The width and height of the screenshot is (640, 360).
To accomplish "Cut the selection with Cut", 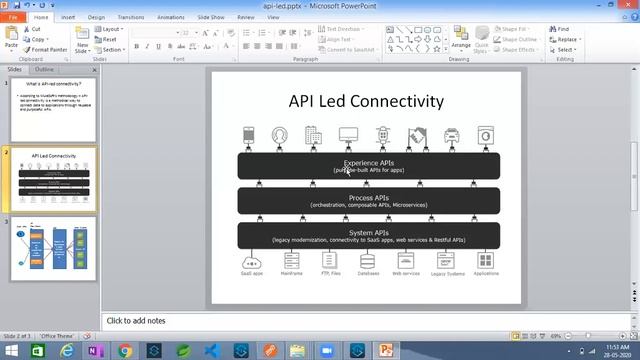I will [32, 29].
